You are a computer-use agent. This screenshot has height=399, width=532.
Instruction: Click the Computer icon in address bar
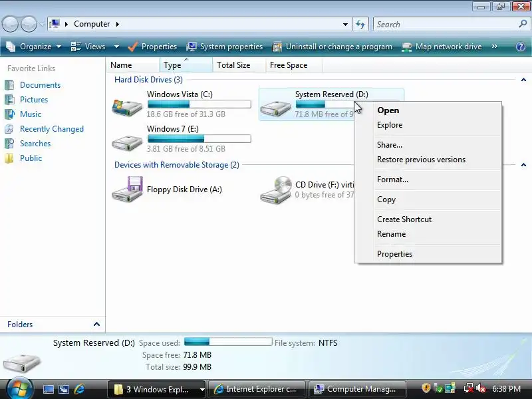(55, 24)
